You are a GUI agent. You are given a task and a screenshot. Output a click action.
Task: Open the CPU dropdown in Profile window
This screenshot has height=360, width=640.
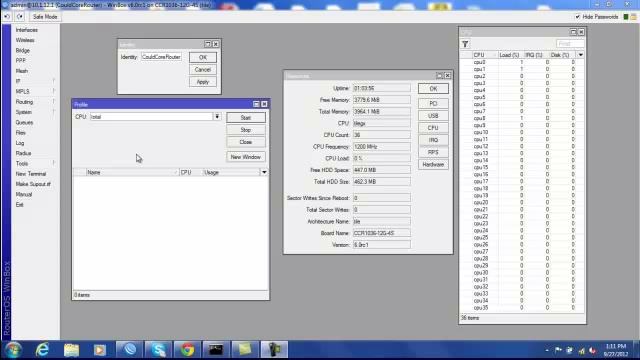point(217,117)
